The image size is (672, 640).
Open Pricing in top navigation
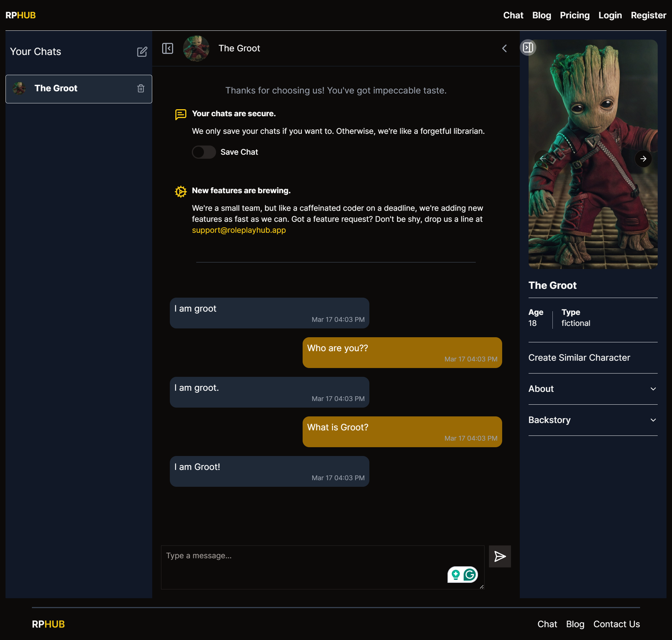pyautogui.click(x=574, y=15)
